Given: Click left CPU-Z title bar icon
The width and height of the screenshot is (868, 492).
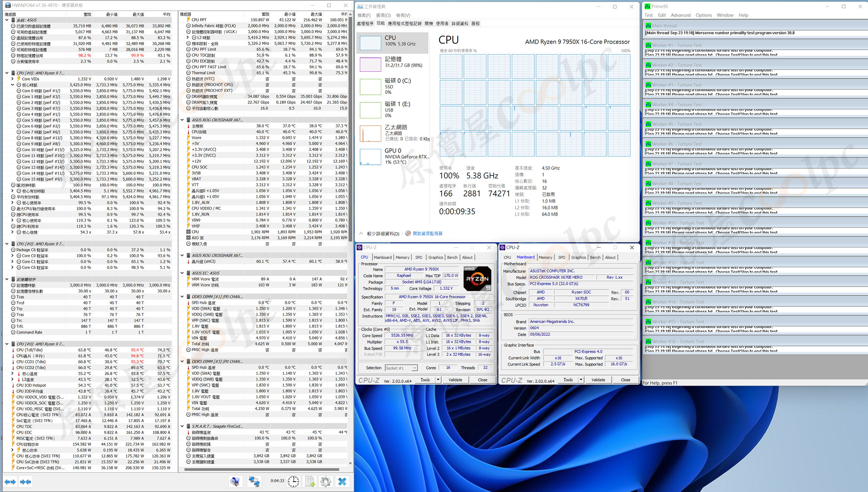Looking at the screenshot, I should [x=359, y=247].
